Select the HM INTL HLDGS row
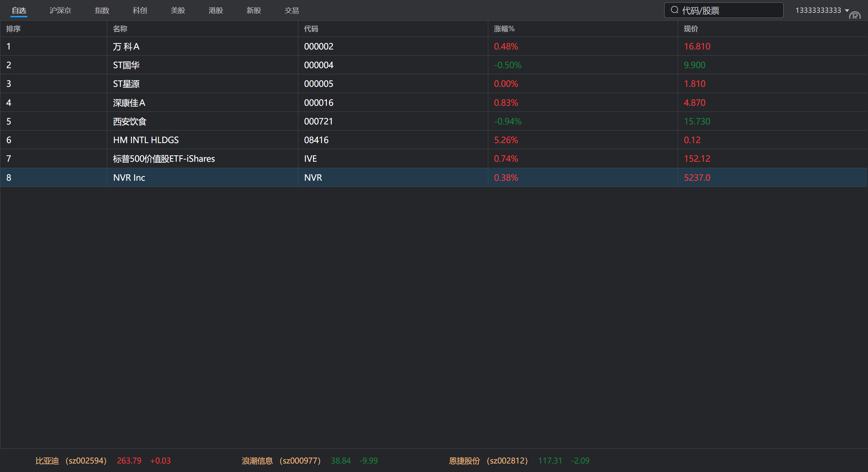Screen dimensions: 868x472 coord(146,140)
